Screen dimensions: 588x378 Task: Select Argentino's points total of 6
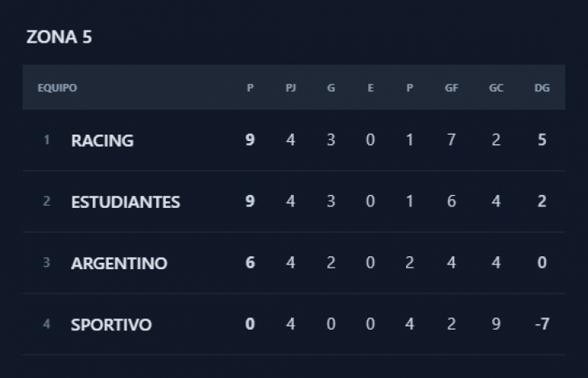click(251, 264)
